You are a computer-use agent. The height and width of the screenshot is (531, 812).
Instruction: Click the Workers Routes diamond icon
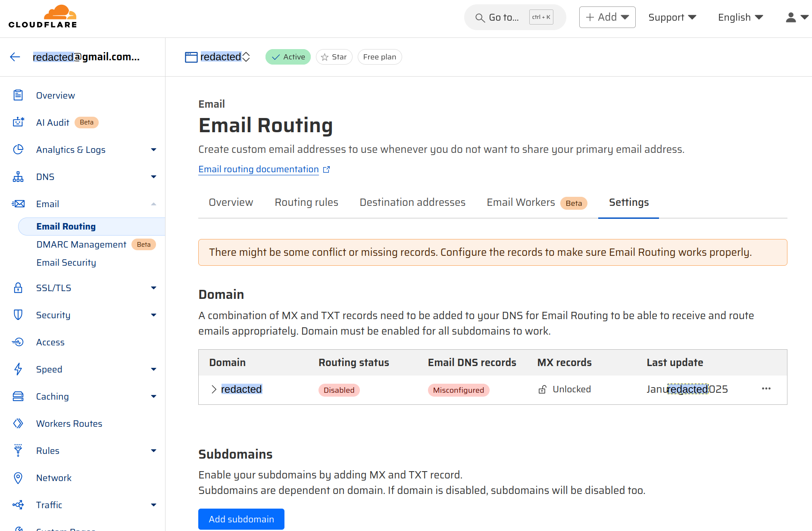coord(18,423)
